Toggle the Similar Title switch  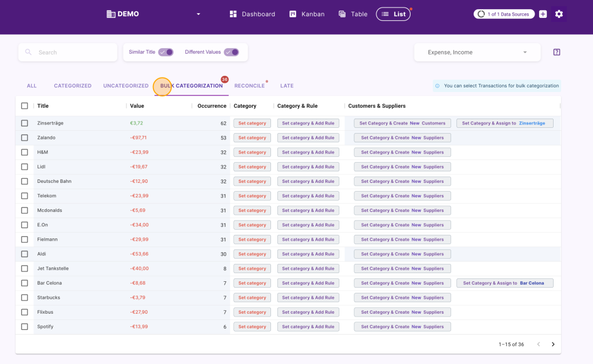pyautogui.click(x=166, y=52)
